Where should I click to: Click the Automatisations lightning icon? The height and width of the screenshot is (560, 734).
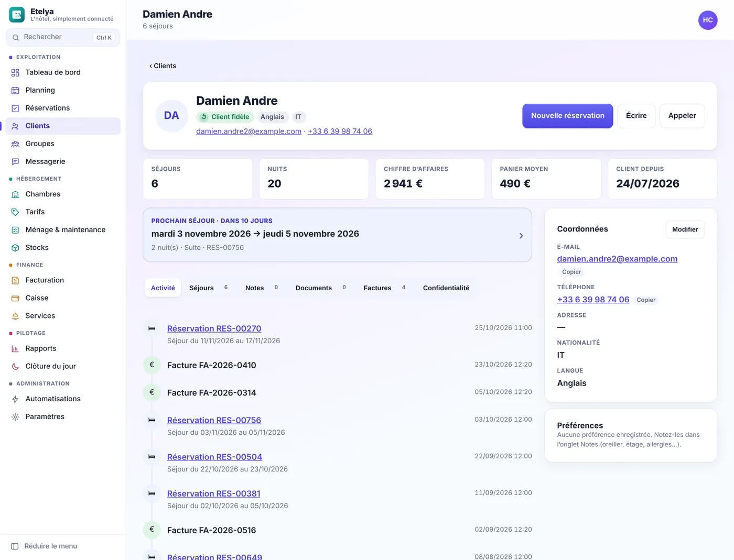[x=15, y=399]
